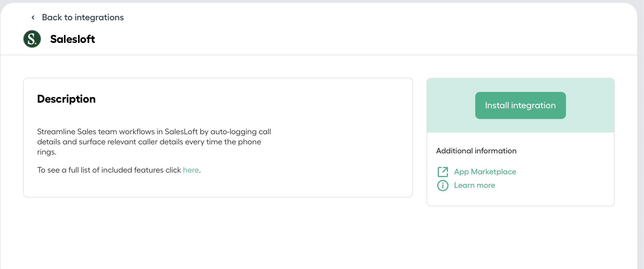Click the external-link icon beside App Marketplace
This screenshot has height=269, width=644.
click(x=443, y=172)
